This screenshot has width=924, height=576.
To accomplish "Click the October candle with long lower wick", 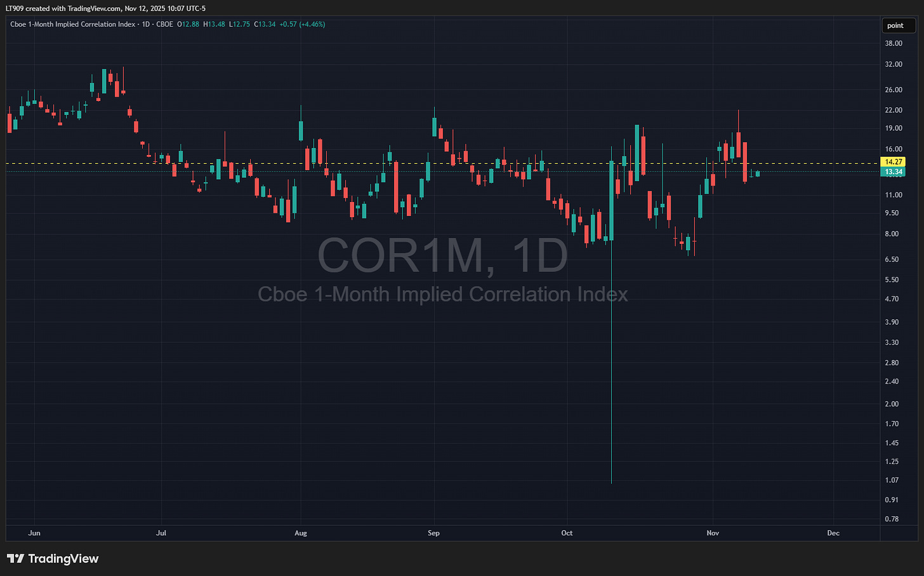I will [x=611, y=314].
